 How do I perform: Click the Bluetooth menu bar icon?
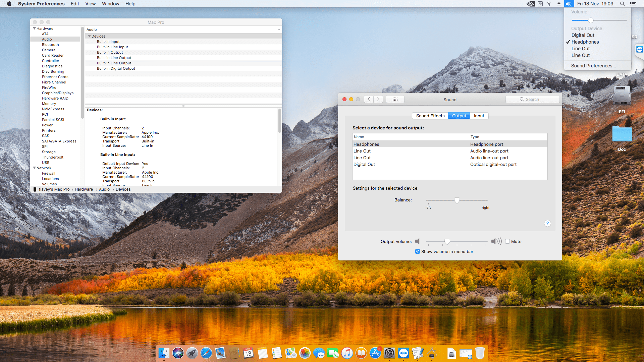click(549, 4)
